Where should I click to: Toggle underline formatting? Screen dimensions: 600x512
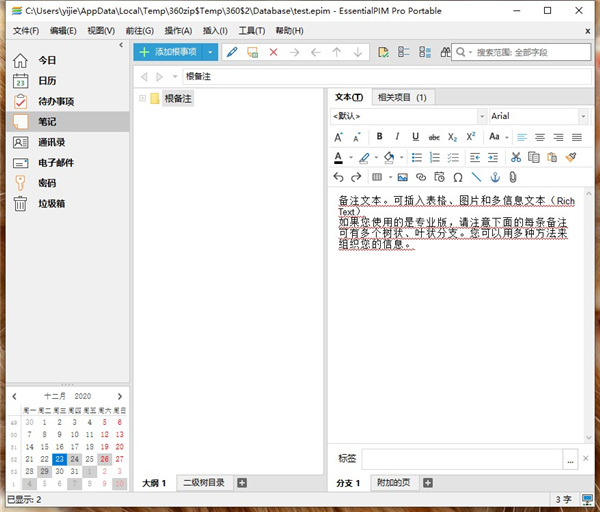pyautogui.click(x=416, y=136)
